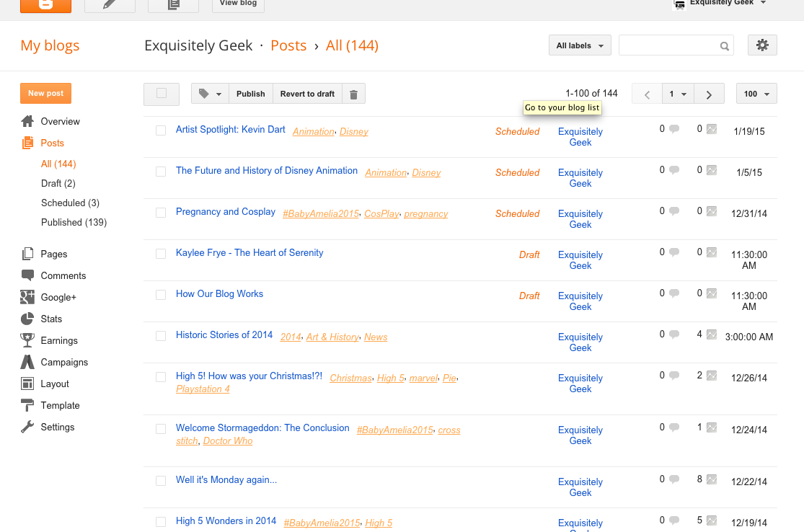Open the page number 1 dropdown
Viewport: 804px width, 532px height.
(x=678, y=94)
